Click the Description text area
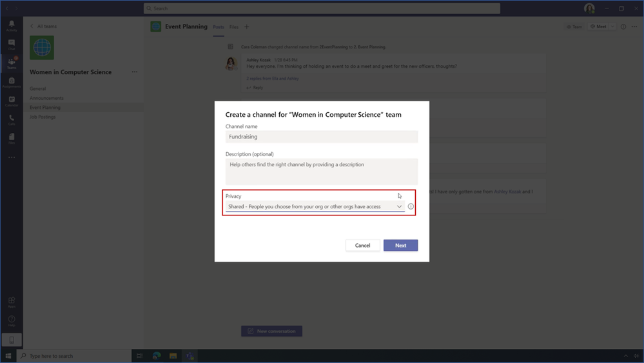The height and width of the screenshot is (363, 644). click(322, 172)
